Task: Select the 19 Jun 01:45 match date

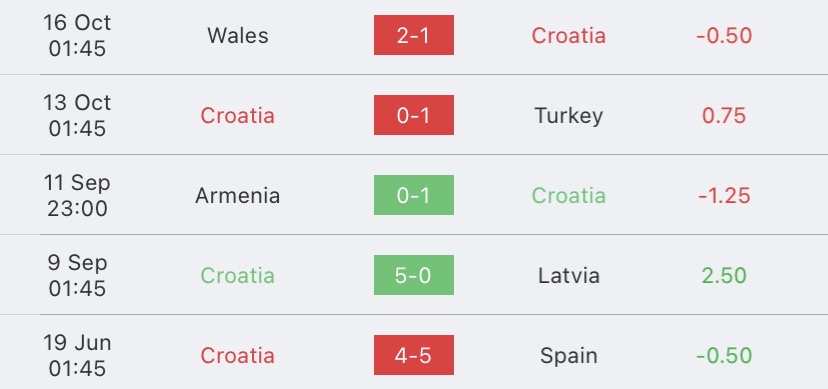Action: click(77, 356)
